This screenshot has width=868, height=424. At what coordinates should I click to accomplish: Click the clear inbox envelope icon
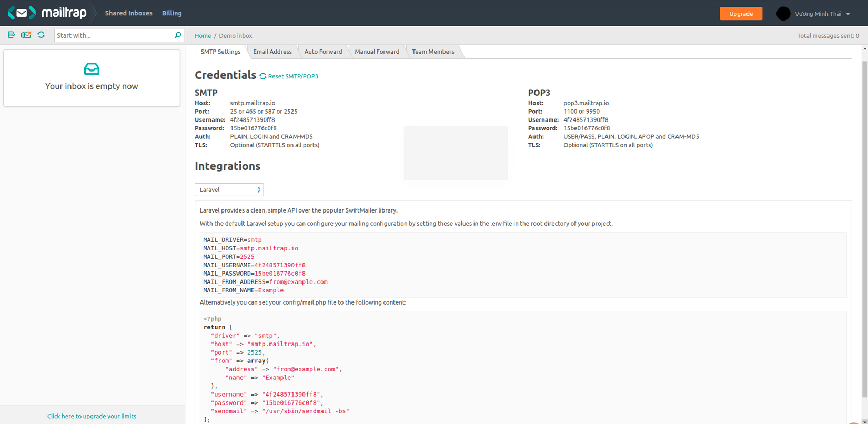click(x=26, y=35)
